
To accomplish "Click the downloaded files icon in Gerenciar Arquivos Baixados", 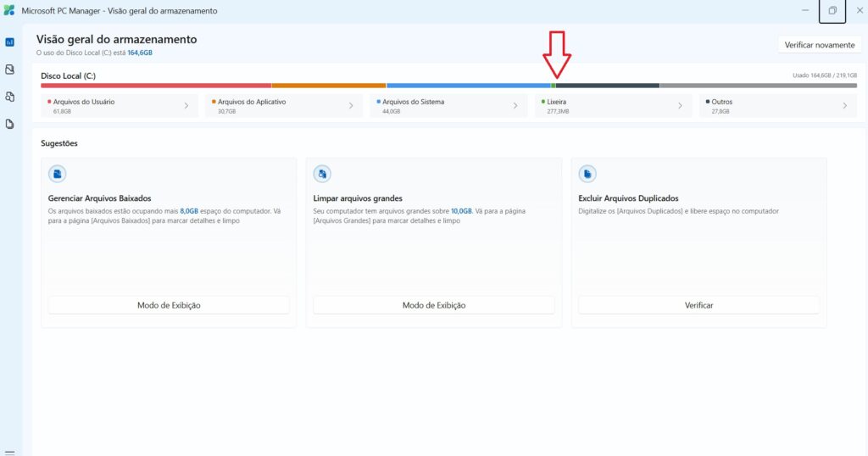I will tap(57, 174).
